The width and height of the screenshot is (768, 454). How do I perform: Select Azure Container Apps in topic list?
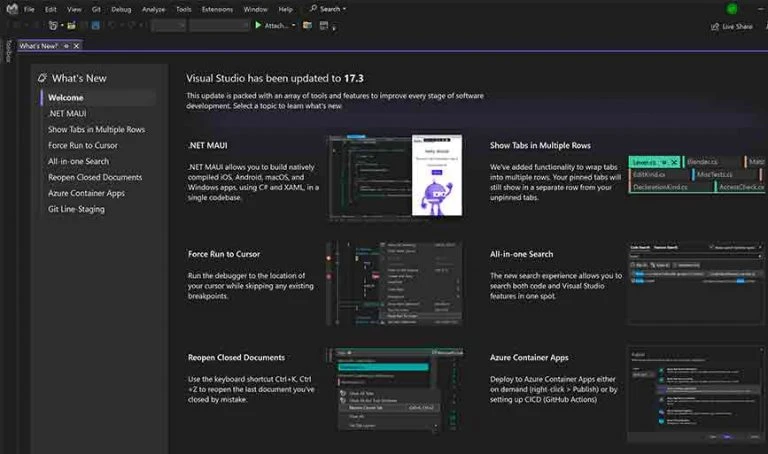[86, 193]
